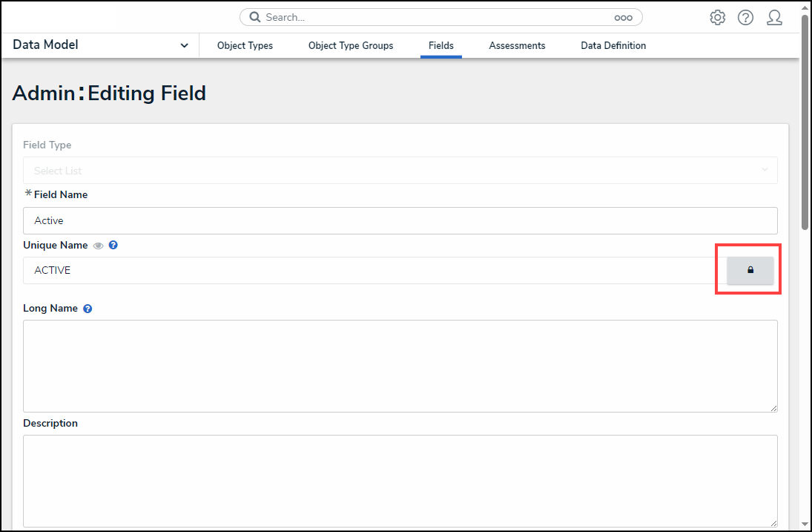Click the Unique Name help icon
This screenshot has width=812, height=532.
click(x=113, y=245)
